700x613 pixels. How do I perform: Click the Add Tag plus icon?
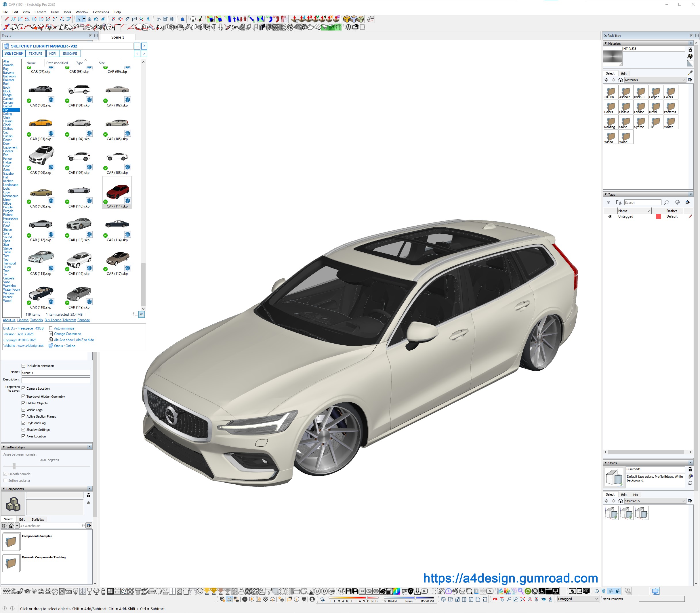point(608,203)
